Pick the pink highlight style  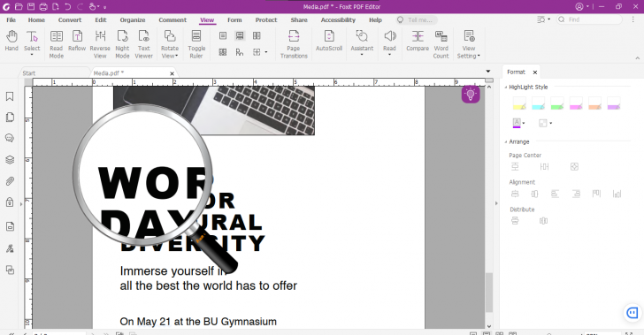pyautogui.click(x=576, y=103)
